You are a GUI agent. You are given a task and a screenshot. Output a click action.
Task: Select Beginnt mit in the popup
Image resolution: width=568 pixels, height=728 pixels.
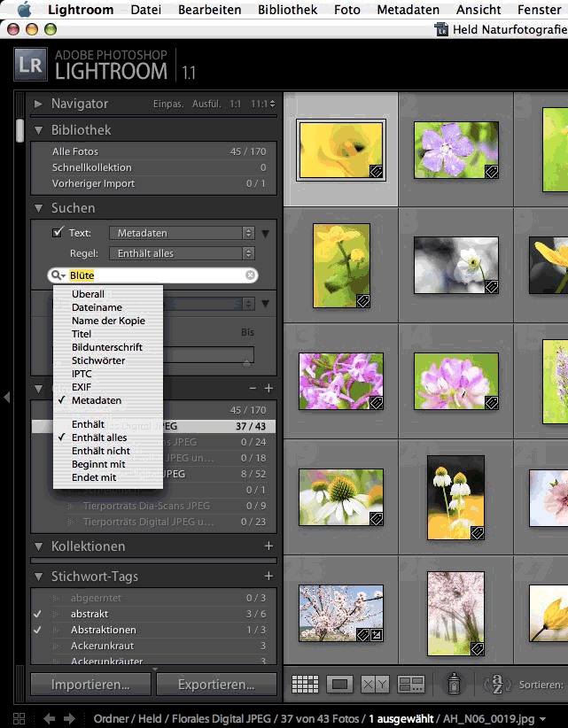(x=98, y=464)
